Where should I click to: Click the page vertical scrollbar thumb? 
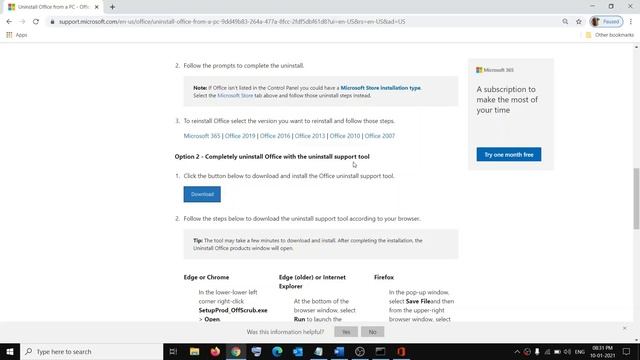click(636, 199)
